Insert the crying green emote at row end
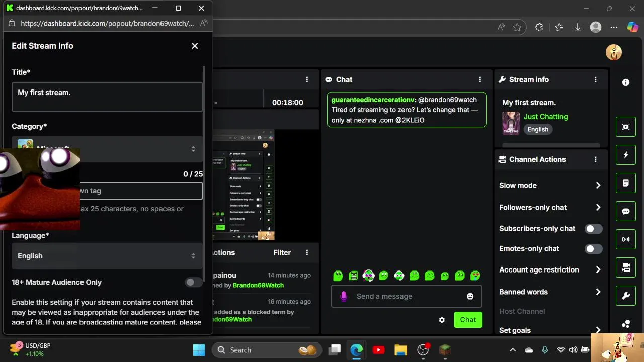Image resolution: width=644 pixels, height=362 pixels. click(475, 276)
